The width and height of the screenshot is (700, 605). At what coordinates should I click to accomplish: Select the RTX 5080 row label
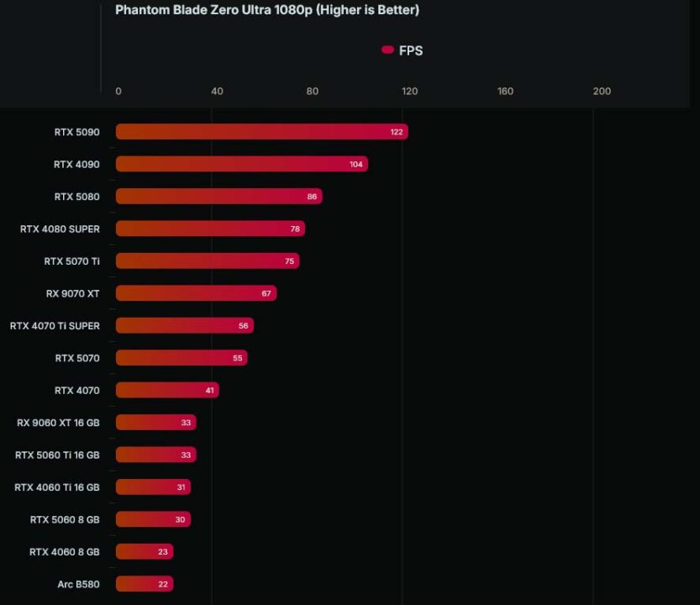tap(76, 197)
